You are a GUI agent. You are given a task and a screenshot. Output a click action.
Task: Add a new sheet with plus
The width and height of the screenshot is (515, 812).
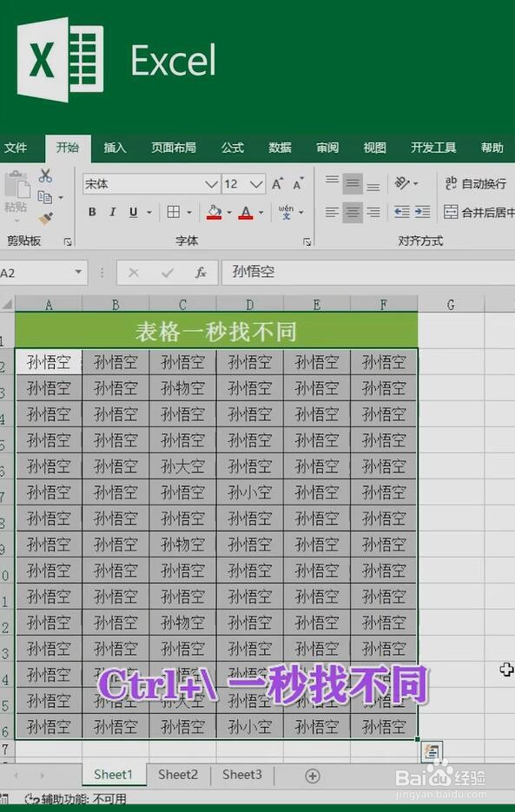[313, 776]
